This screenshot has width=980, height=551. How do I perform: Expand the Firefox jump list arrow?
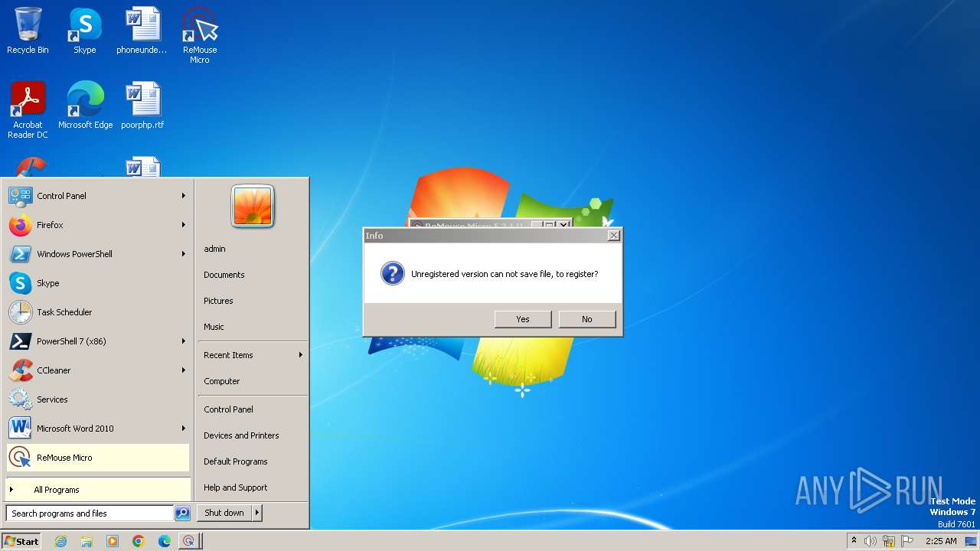(184, 225)
